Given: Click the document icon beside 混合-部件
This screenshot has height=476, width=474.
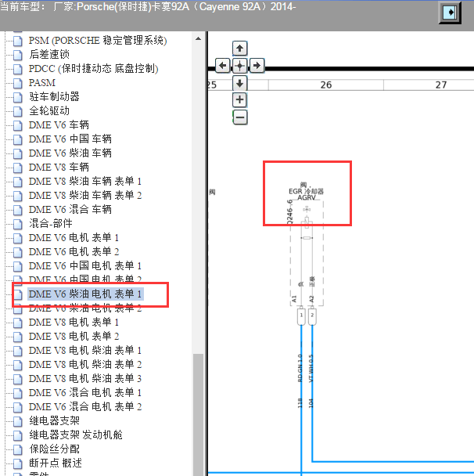Looking at the screenshot, I should (x=18, y=224).
